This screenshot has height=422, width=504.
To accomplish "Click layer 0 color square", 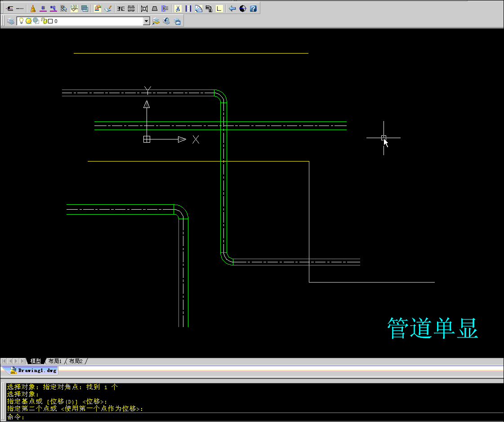I will click(50, 21).
